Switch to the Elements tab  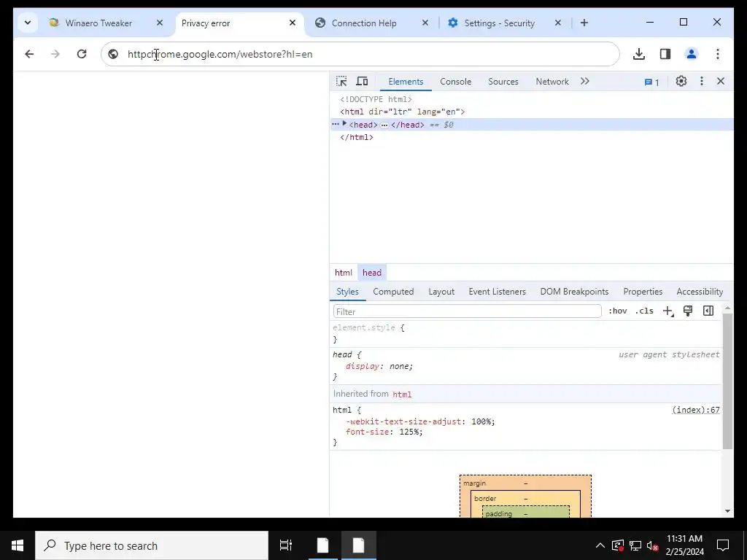point(406,82)
